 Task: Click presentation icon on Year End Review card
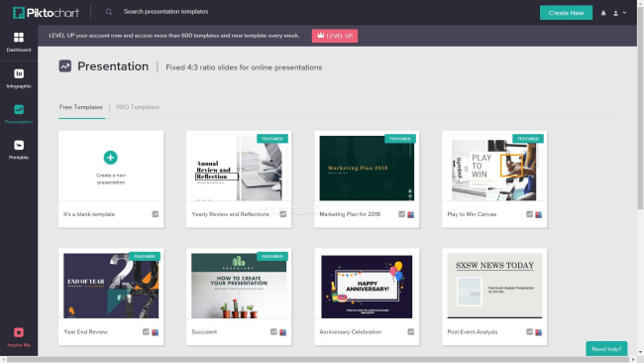(146, 331)
